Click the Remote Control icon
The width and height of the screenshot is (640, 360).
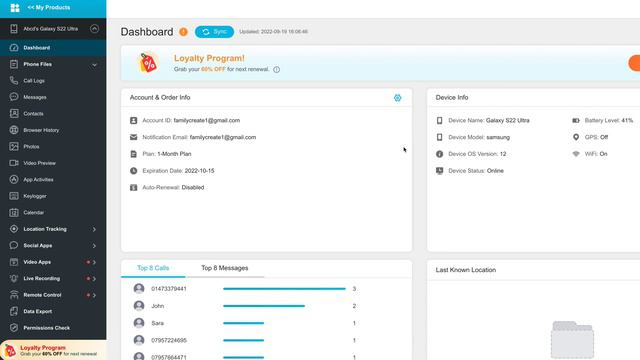click(x=14, y=295)
